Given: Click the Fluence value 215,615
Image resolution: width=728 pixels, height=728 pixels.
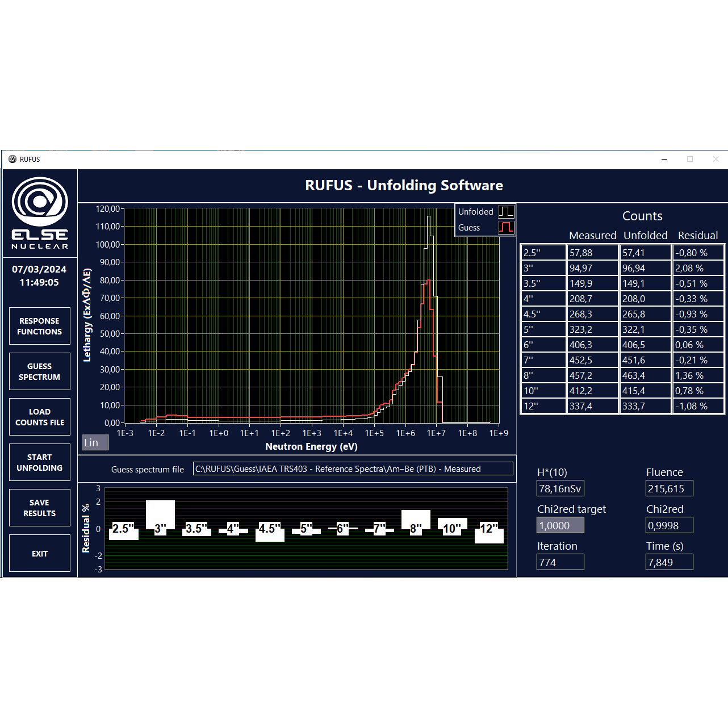Looking at the screenshot, I should (669, 488).
